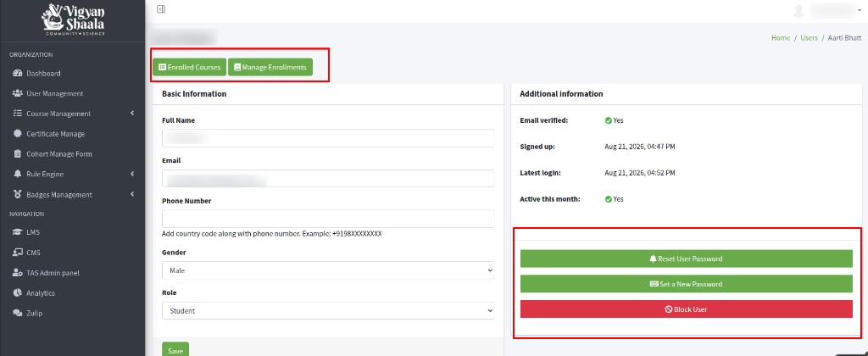Click the User Management people icon

click(x=17, y=93)
